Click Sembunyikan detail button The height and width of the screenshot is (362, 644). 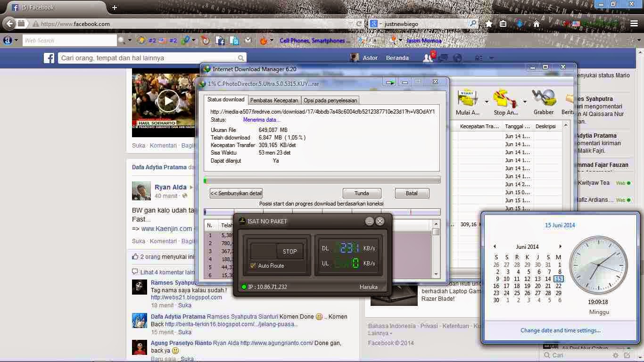click(x=236, y=193)
